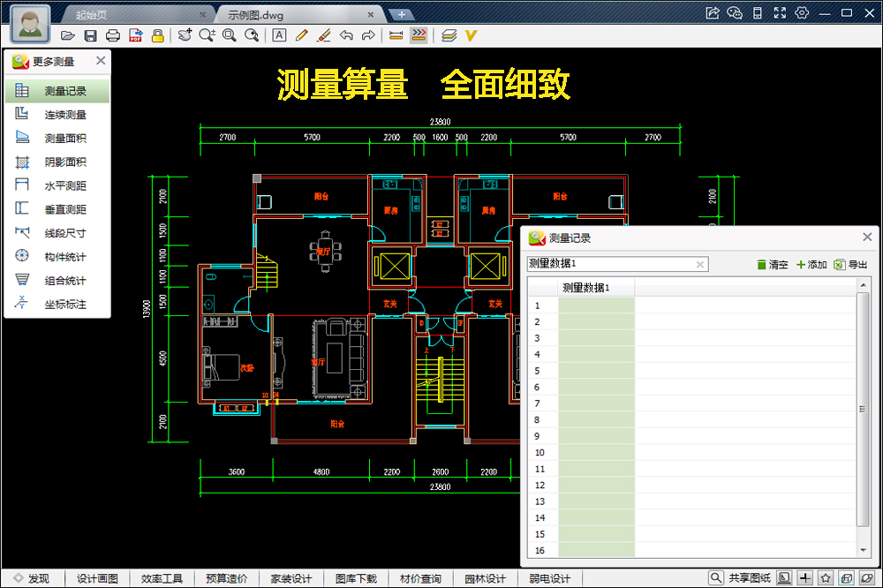The height and width of the screenshot is (588, 883).
Task: Undo the last action
Action: 346,35
